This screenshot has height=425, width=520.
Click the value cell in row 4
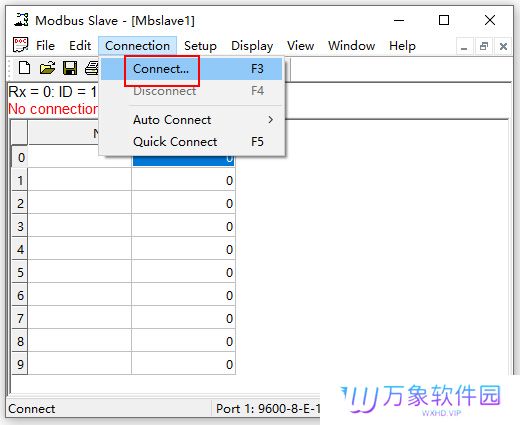[x=183, y=249]
